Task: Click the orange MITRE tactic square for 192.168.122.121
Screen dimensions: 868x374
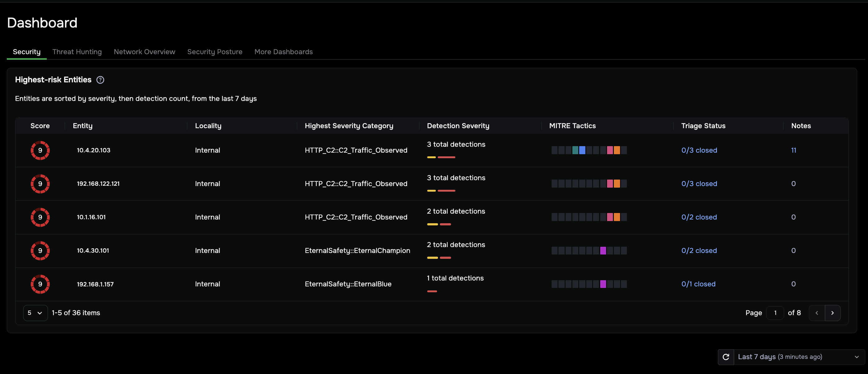Action: [617, 184]
